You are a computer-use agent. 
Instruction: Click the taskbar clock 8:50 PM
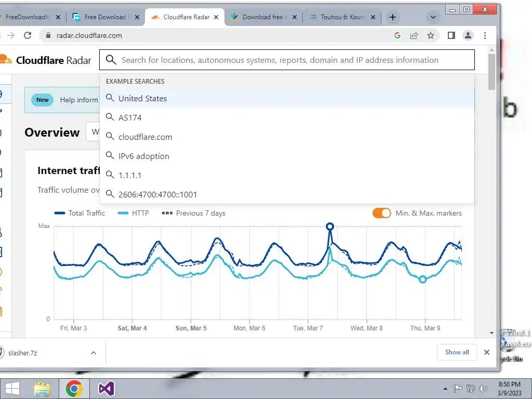[509, 389]
